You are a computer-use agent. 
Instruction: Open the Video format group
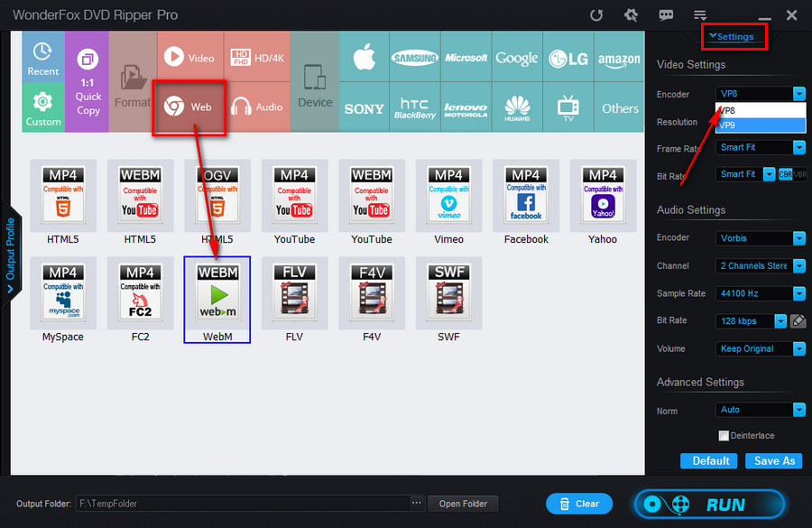click(190, 57)
